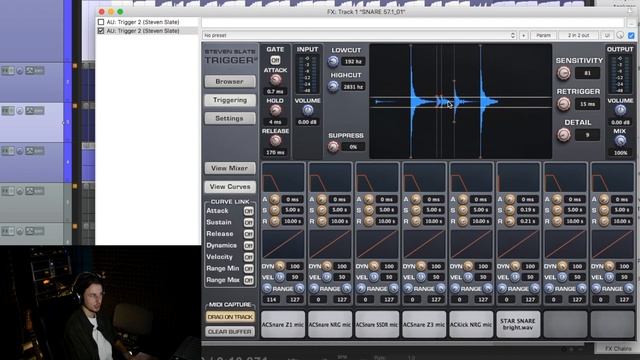Open the Settings page
640x360 pixels.
230,118
